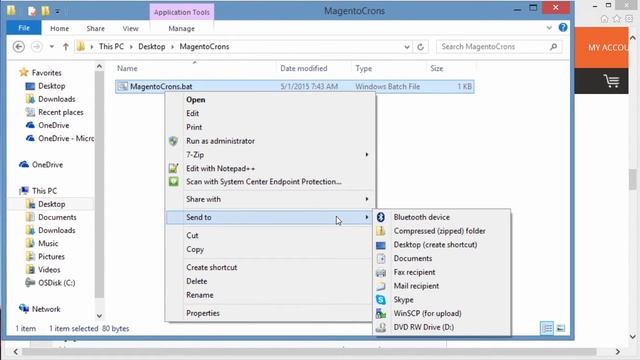
Task: Switch to Large icons view in status bar
Action: coord(561,328)
